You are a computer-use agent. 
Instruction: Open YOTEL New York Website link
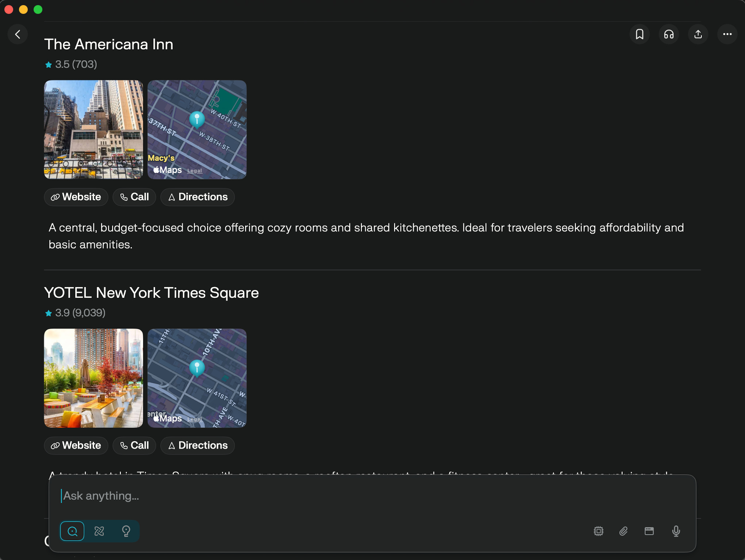coord(76,445)
